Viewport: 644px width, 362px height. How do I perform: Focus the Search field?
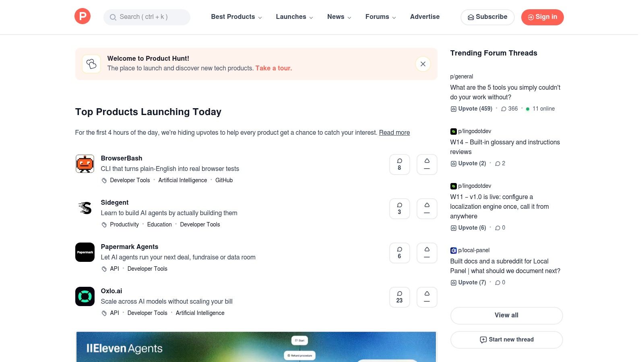pos(147,17)
